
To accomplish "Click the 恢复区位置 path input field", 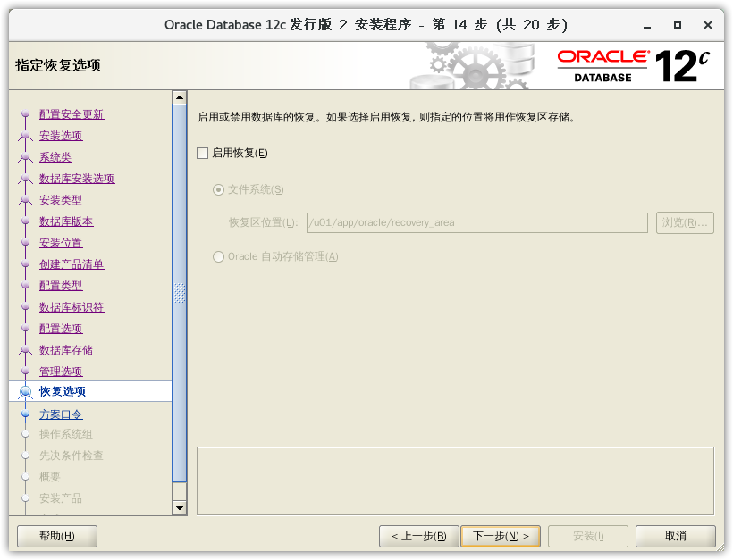I will [476, 222].
